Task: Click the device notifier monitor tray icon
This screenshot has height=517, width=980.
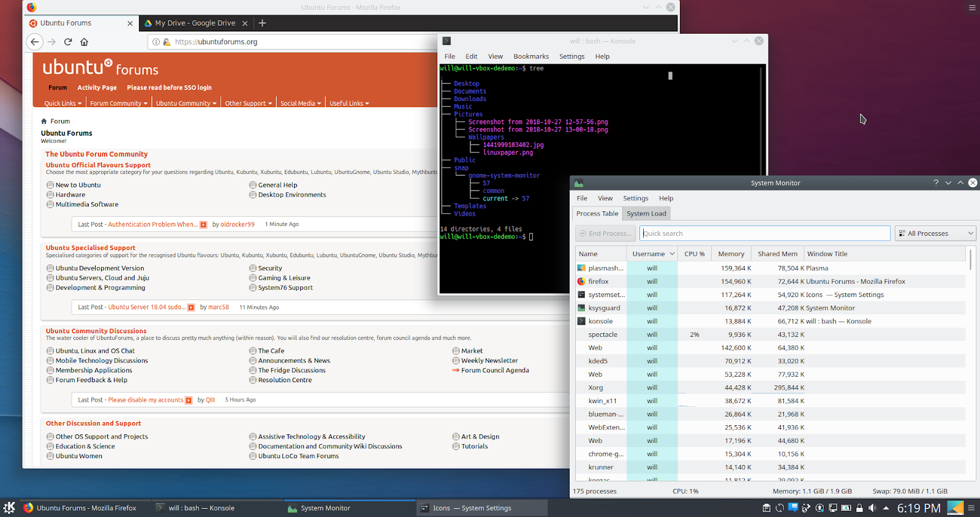Action: (x=833, y=508)
